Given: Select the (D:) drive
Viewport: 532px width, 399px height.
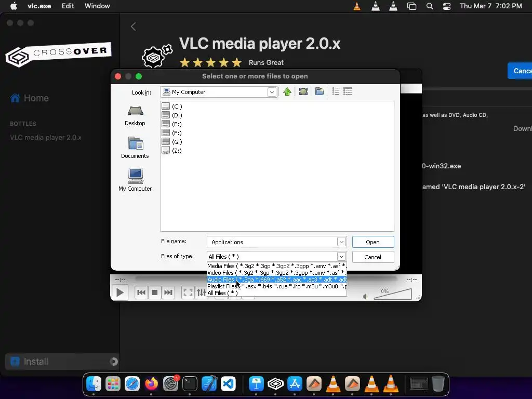Looking at the screenshot, I should pyautogui.click(x=172, y=115).
